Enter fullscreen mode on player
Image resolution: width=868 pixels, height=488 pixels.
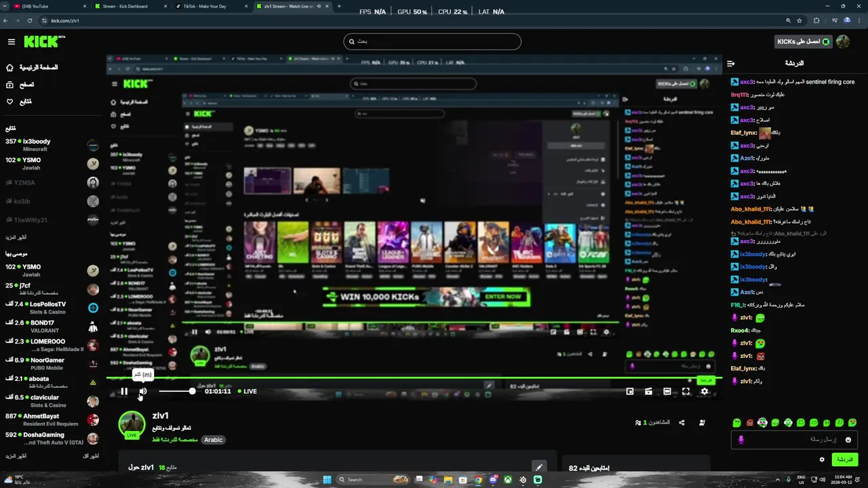(x=686, y=391)
